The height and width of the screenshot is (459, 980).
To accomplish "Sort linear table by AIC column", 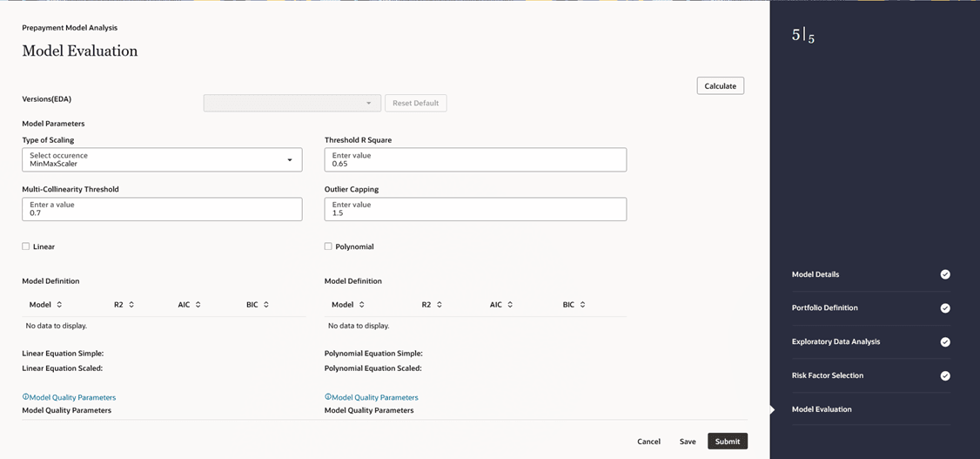I will pos(198,305).
